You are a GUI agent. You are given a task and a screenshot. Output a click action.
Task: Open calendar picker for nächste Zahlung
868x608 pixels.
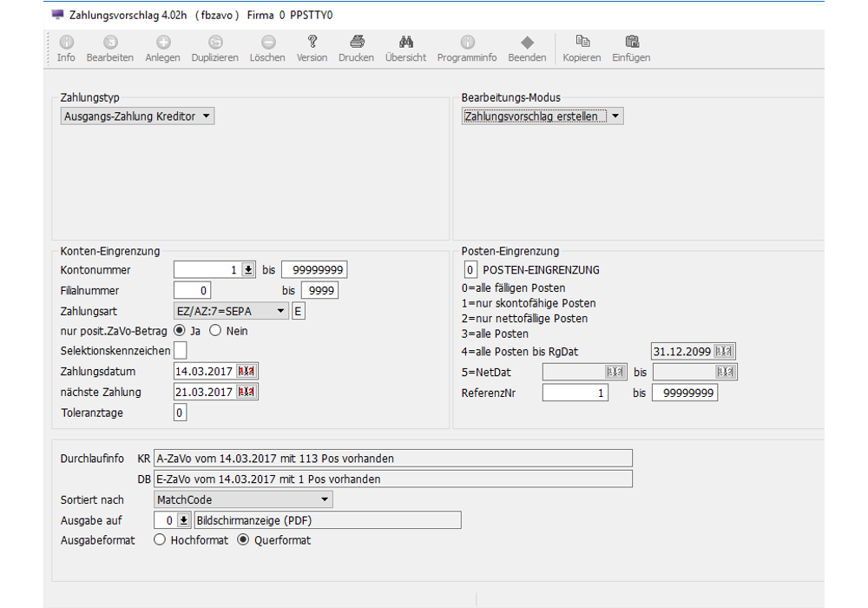point(247,392)
